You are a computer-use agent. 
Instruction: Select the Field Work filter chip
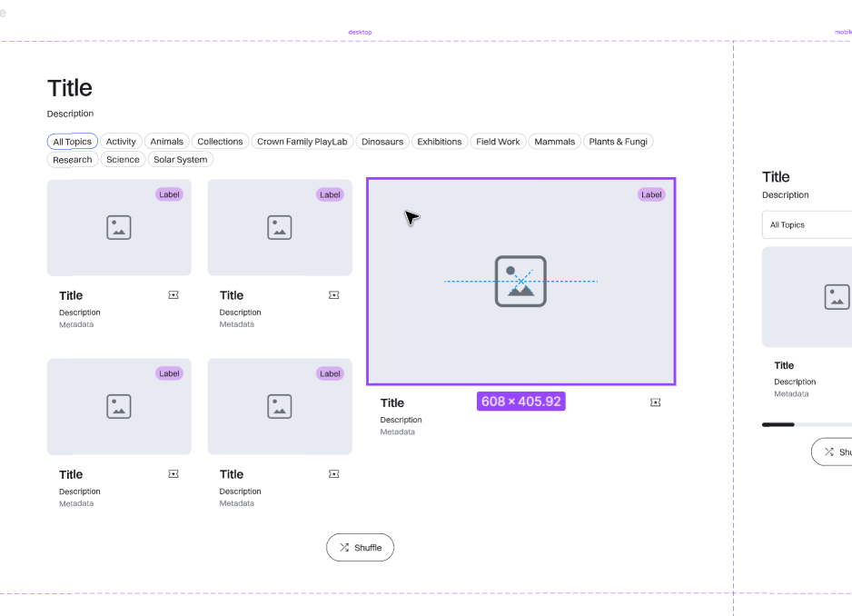pyautogui.click(x=499, y=142)
